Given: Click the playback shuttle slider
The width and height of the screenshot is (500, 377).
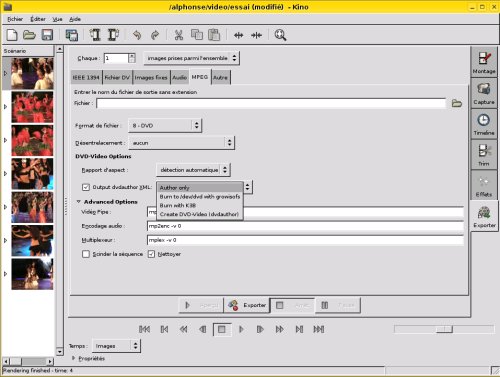Looking at the screenshot, I should click(444, 329).
